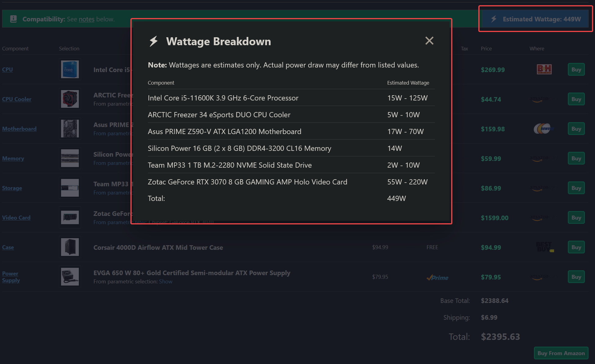The width and height of the screenshot is (595, 364).
Task: Click the CPU Cooler component link
Action: [17, 99]
